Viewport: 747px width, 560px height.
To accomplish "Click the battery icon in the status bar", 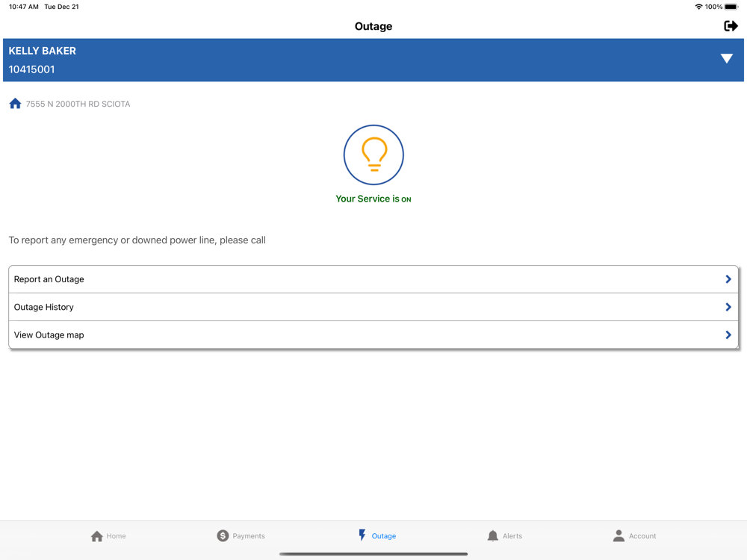I will (x=731, y=7).
